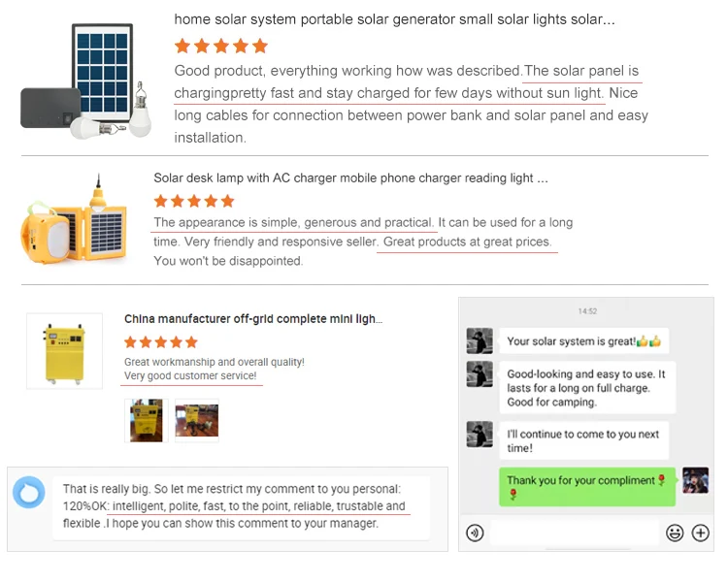Image resolution: width=728 pixels, height=582 pixels.
Task: Click avatar beside 'Good-looking and easy to use' message
Action: point(478,374)
